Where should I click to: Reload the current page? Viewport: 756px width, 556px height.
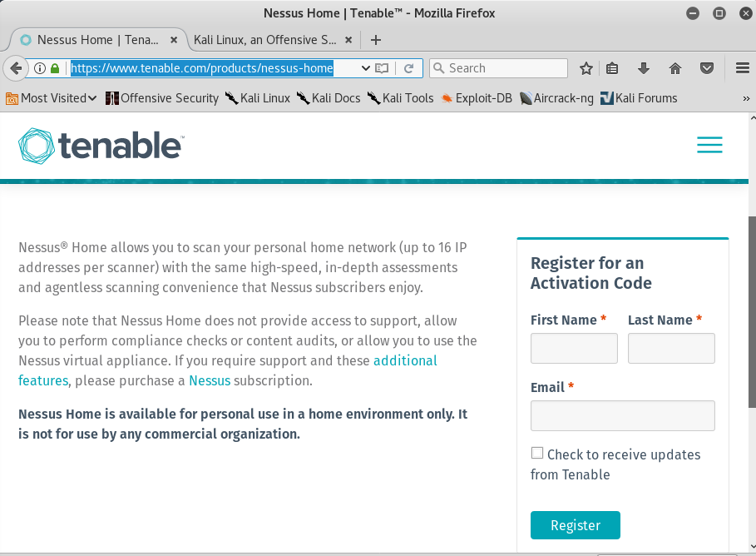pos(409,68)
